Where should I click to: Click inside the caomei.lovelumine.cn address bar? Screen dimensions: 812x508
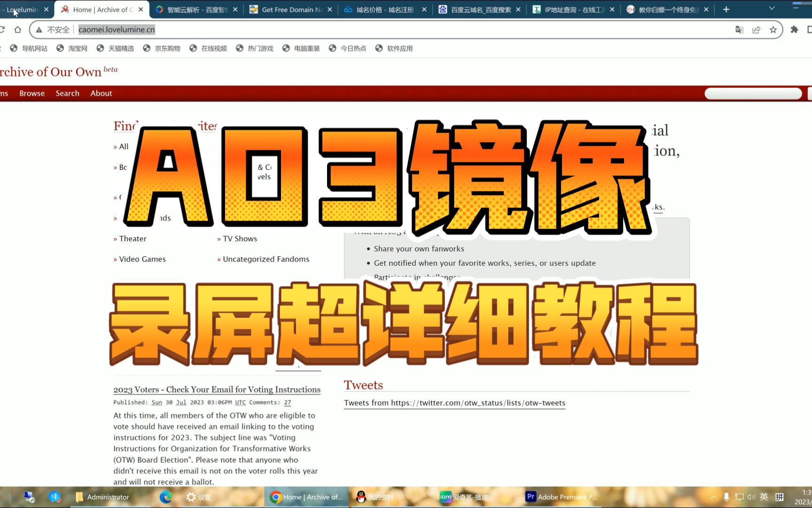(116, 29)
